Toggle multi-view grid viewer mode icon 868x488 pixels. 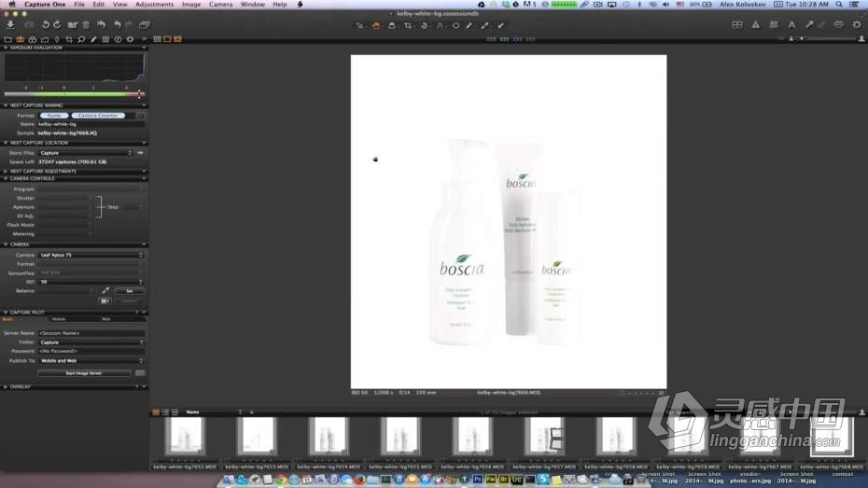click(x=157, y=39)
